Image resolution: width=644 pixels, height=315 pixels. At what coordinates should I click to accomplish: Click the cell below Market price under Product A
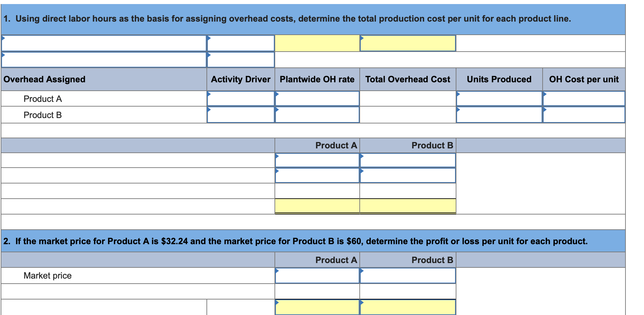(317, 291)
